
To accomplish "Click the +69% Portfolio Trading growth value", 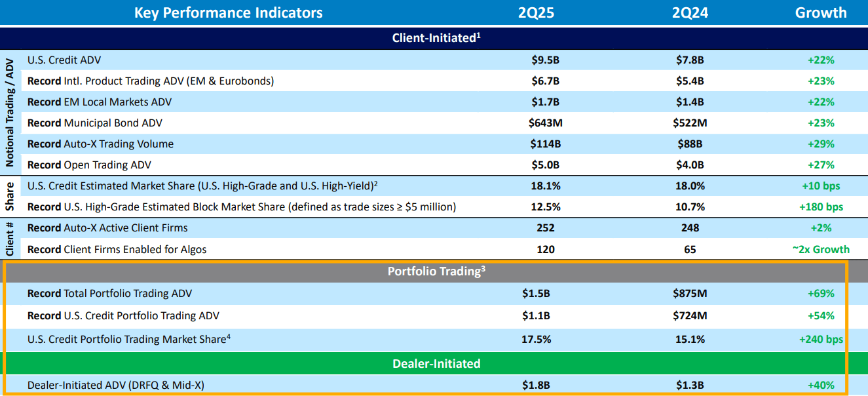I will [x=821, y=293].
